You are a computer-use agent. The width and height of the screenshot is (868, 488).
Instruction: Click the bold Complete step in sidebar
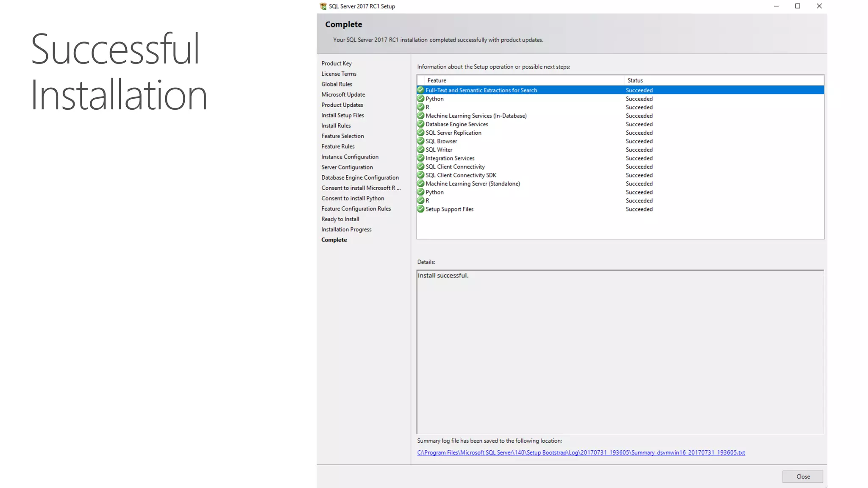[x=334, y=240]
